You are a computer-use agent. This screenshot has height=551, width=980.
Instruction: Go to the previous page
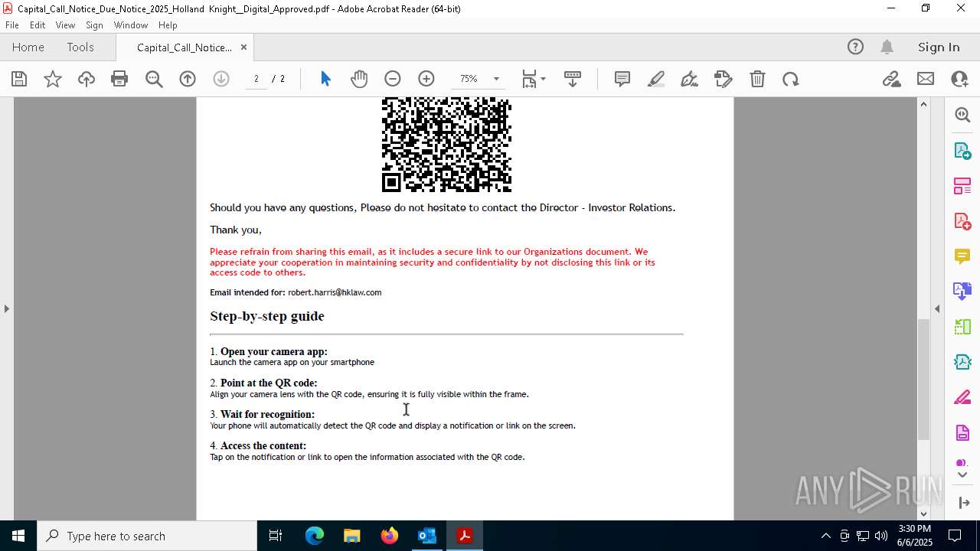(x=188, y=79)
